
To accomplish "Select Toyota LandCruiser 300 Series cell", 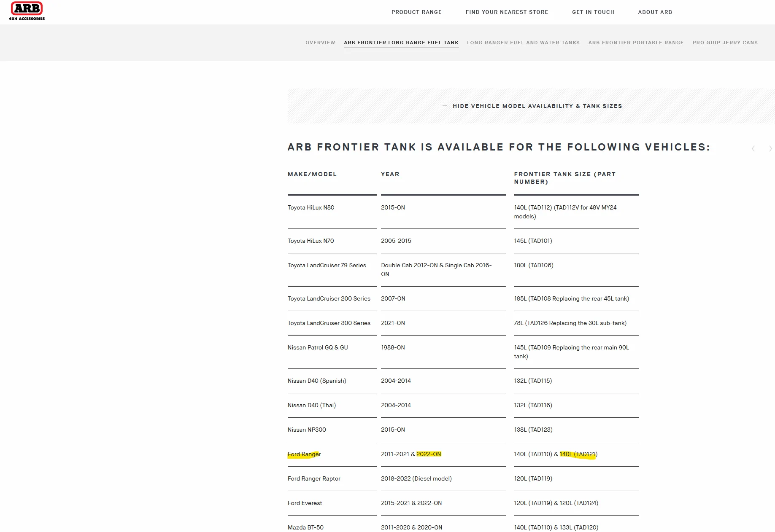I will click(329, 323).
